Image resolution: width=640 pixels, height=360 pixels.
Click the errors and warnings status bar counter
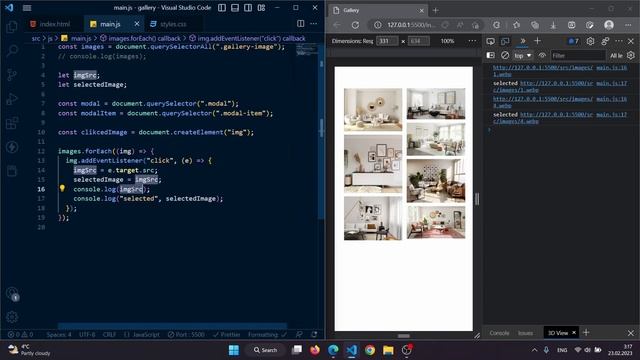[20, 334]
